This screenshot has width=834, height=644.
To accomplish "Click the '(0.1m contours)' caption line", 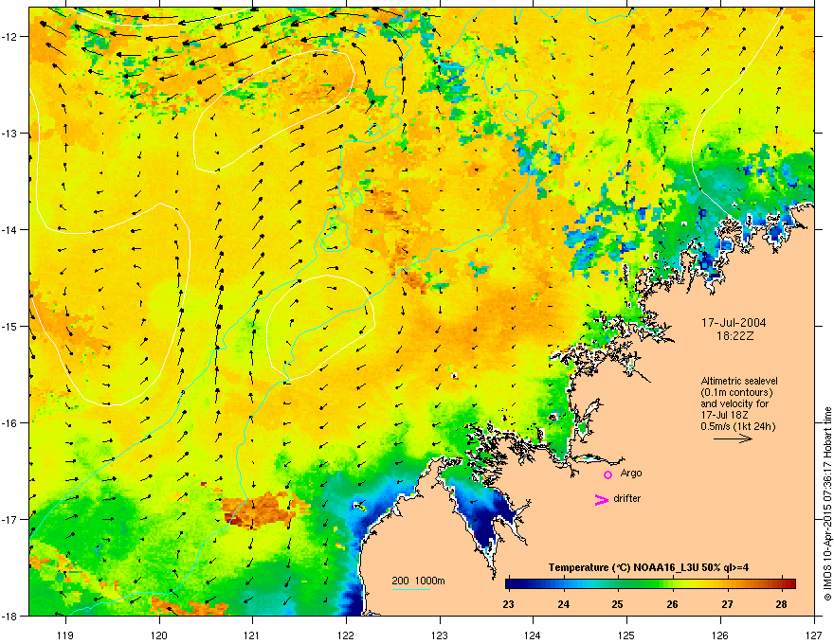I will coord(736,393).
